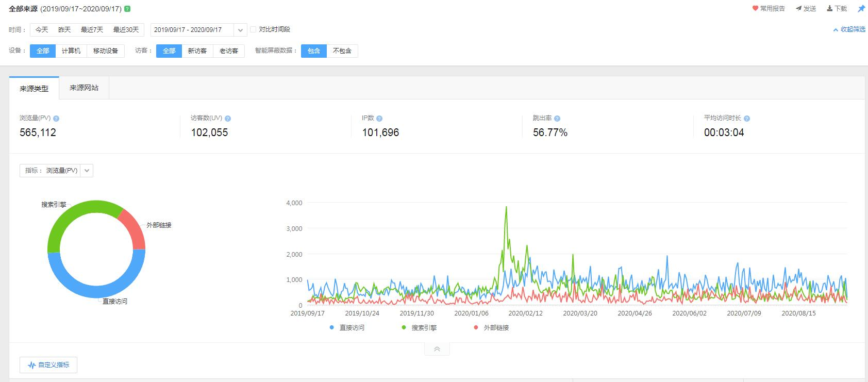Switch to the 来源网站 tab
868x382 pixels.
click(84, 88)
